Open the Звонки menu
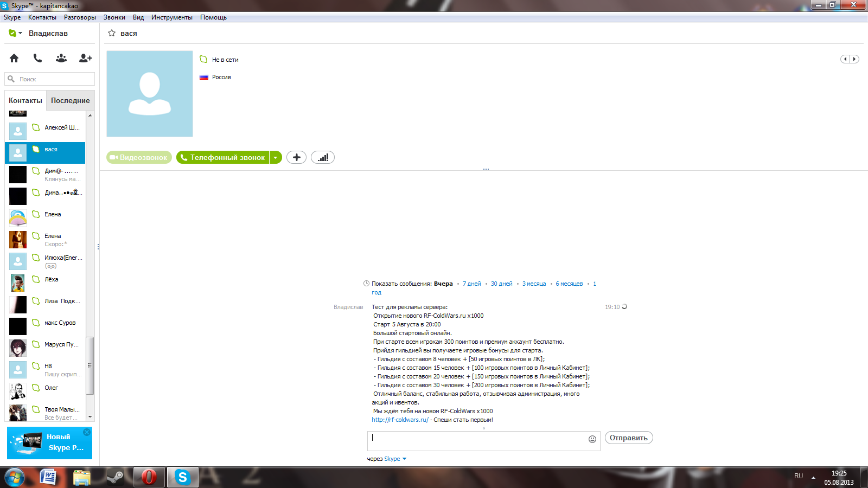 coord(114,17)
